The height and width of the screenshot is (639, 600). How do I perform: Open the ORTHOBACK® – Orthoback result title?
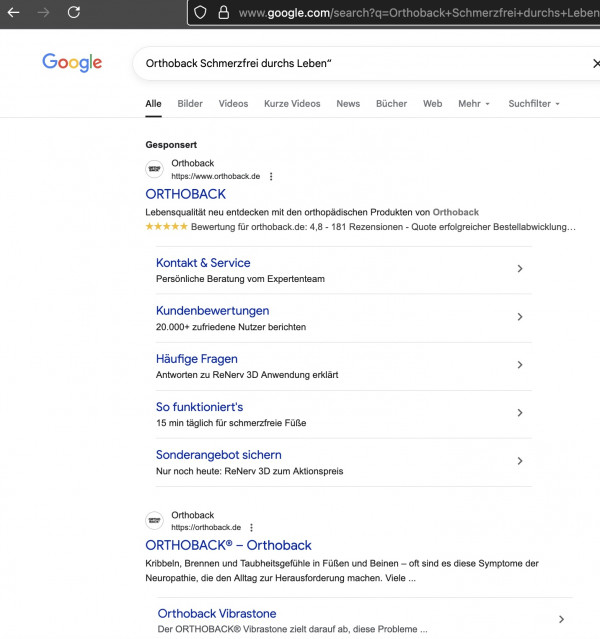(x=228, y=545)
